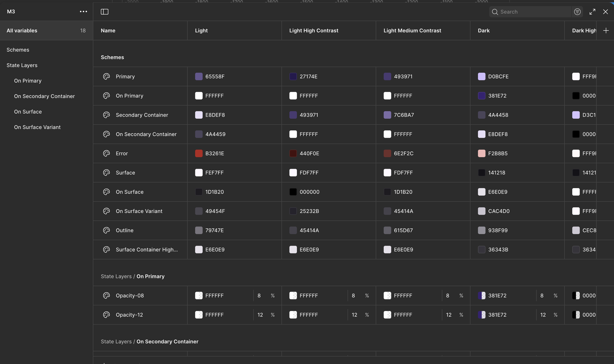Select the On Secondary Container sidebar item

pyautogui.click(x=44, y=96)
